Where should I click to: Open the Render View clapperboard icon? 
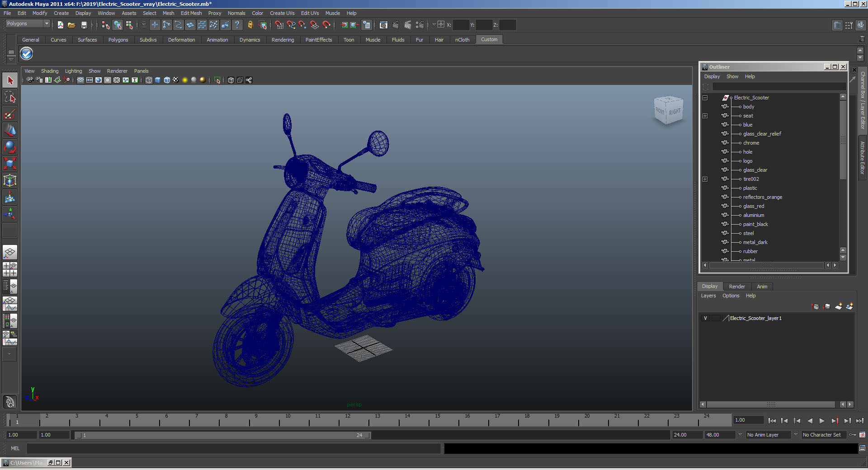pos(383,25)
